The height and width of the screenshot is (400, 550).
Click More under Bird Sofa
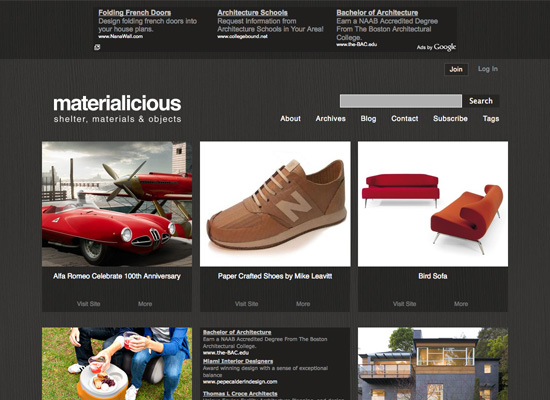461,304
